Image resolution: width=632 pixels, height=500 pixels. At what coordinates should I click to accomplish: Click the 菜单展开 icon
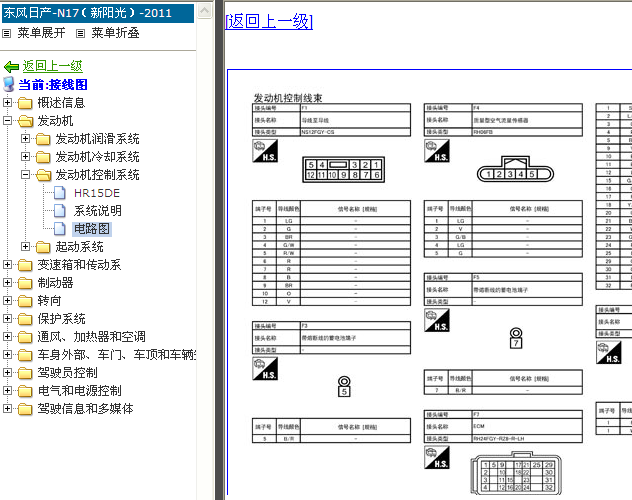pos(6,33)
